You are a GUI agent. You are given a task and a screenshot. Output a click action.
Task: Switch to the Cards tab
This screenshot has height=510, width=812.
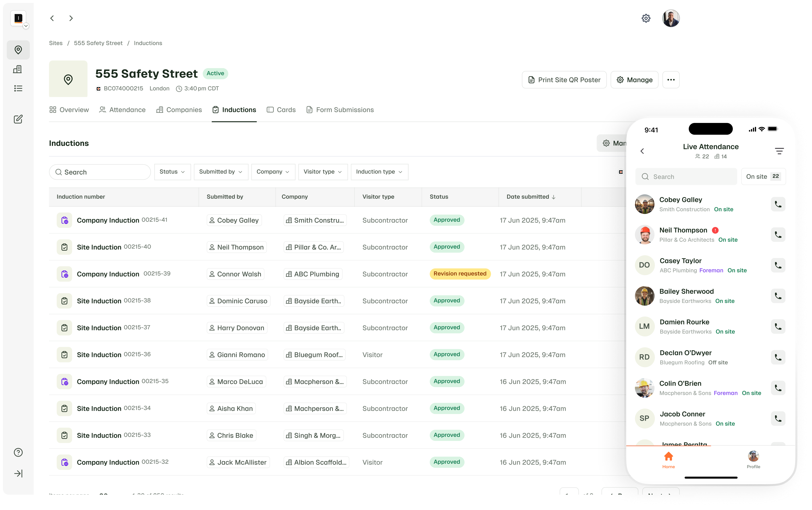click(x=281, y=110)
